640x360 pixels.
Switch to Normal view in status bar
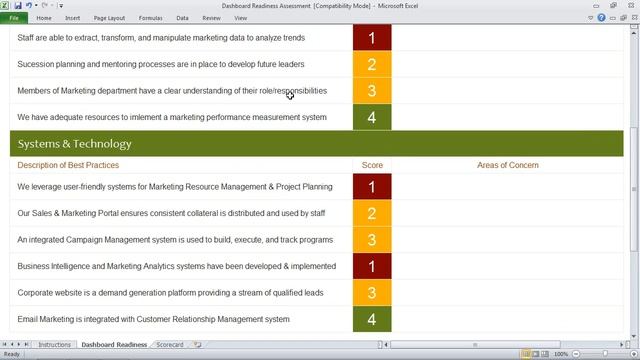coord(526,354)
